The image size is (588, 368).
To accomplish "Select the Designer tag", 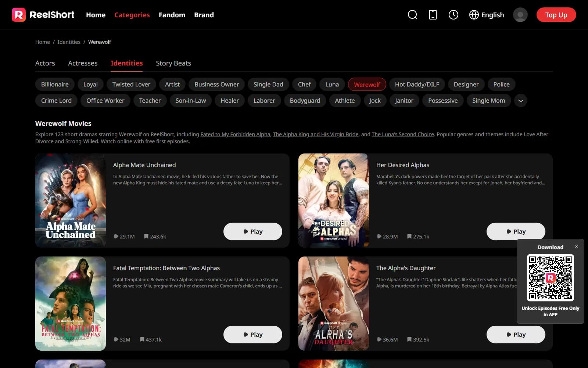I will [466, 84].
